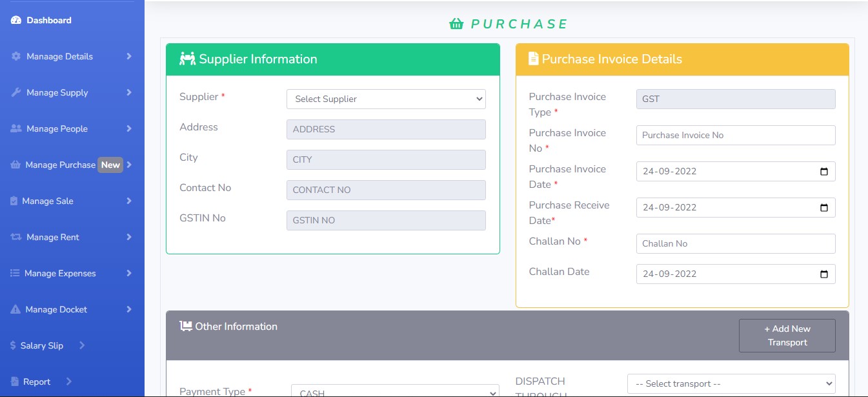Open the Report menu item
The width and height of the screenshot is (868, 397).
click(x=37, y=382)
